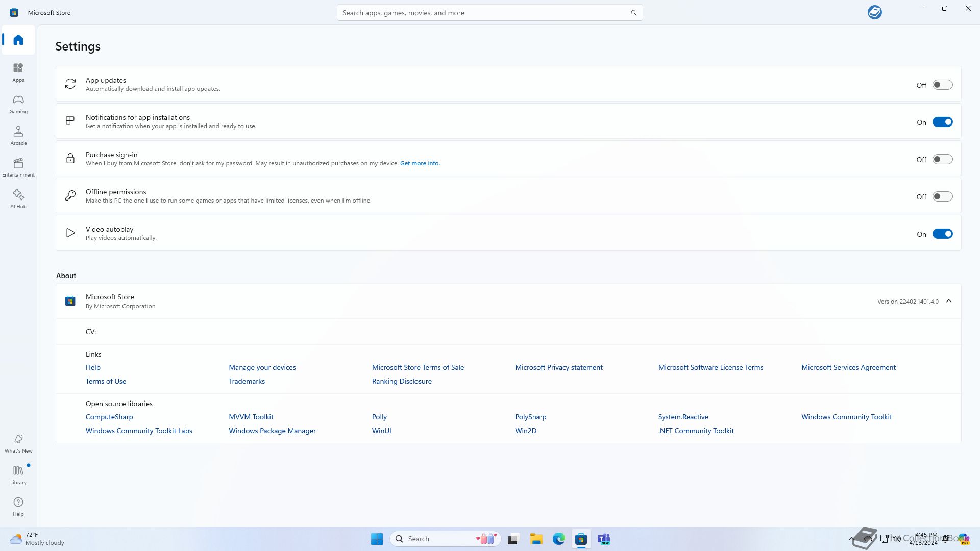Open the Library section
The height and width of the screenshot is (551, 980).
click(18, 475)
